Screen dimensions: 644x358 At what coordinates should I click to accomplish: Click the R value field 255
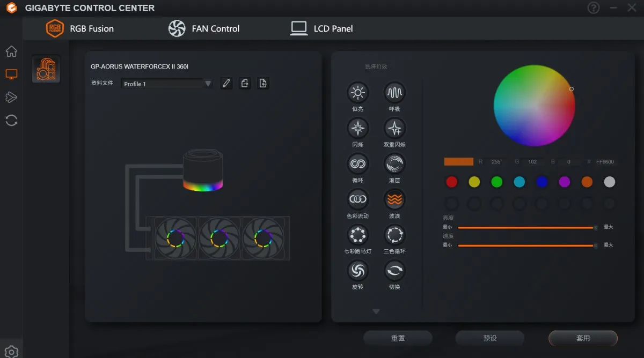pyautogui.click(x=496, y=161)
